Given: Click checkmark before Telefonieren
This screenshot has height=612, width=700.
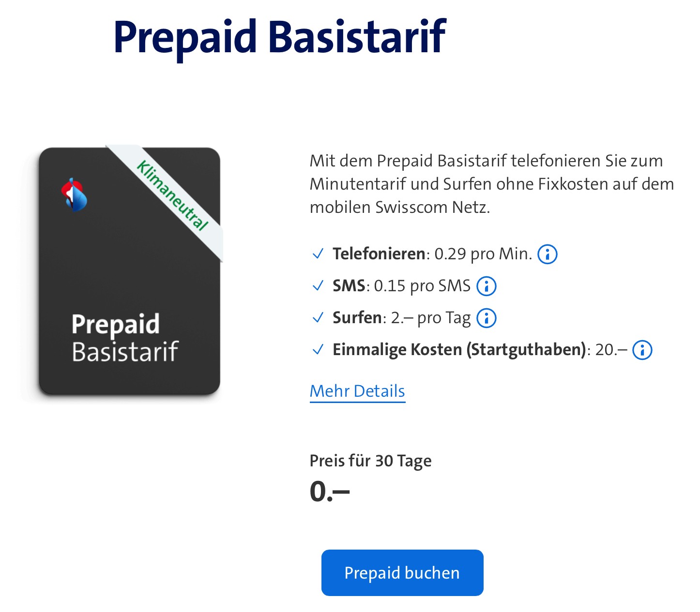Looking at the screenshot, I should pyautogui.click(x=318, y=254).
